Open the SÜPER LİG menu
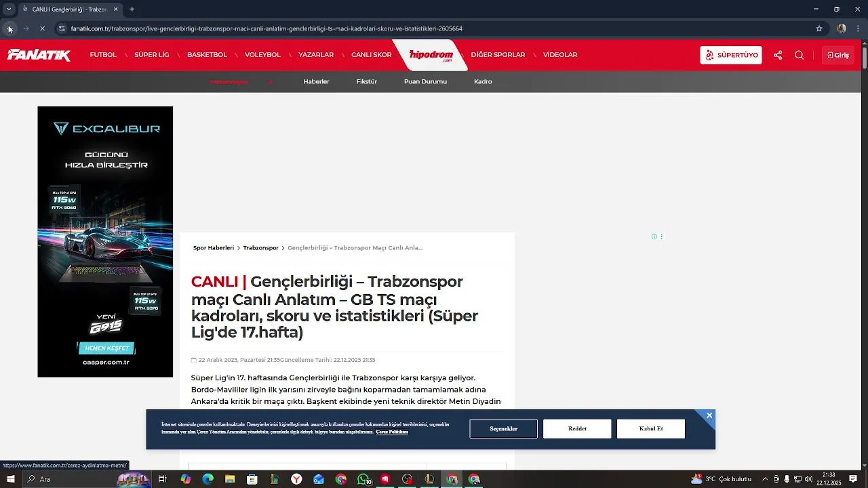This screenshot has height=488, width=868. click(x=152, y=55)
